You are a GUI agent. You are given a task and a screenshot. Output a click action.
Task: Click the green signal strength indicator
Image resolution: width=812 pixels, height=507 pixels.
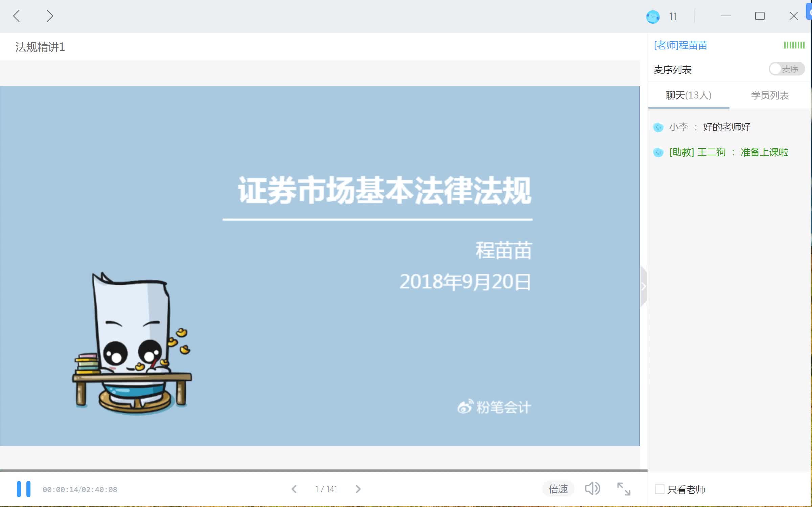point(794,45)
